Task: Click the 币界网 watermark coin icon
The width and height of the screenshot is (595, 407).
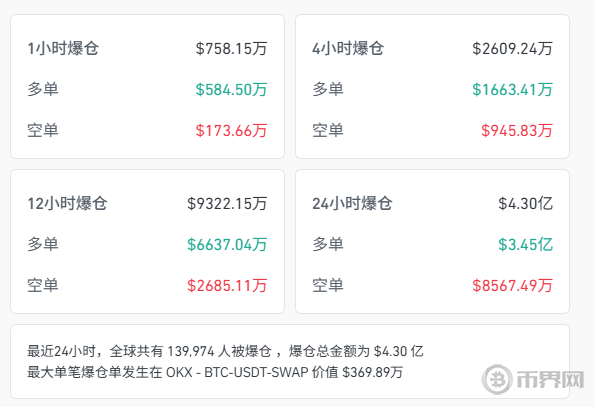Action: click(497, 379)
